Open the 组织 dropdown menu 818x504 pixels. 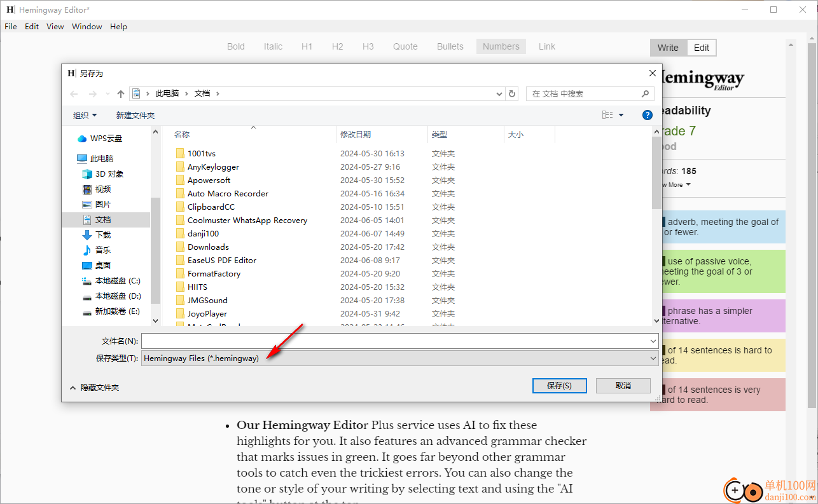pos(85,115)
